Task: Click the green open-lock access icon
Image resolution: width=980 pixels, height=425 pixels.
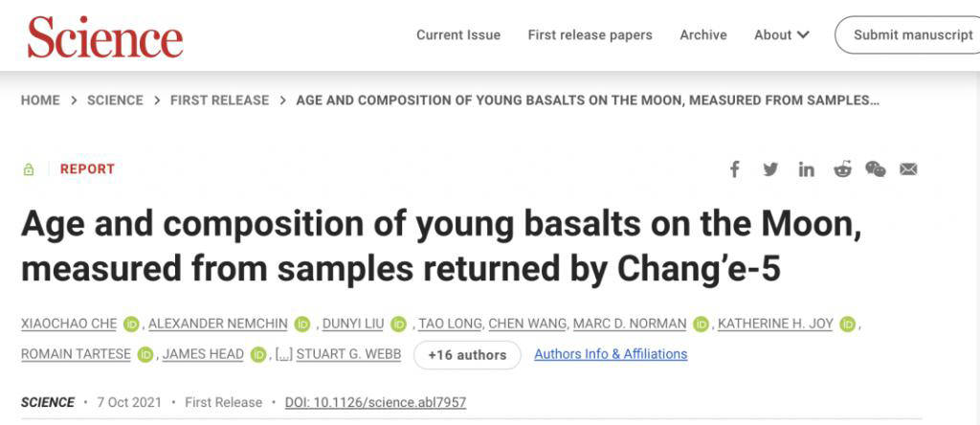Action: point(29,169)
